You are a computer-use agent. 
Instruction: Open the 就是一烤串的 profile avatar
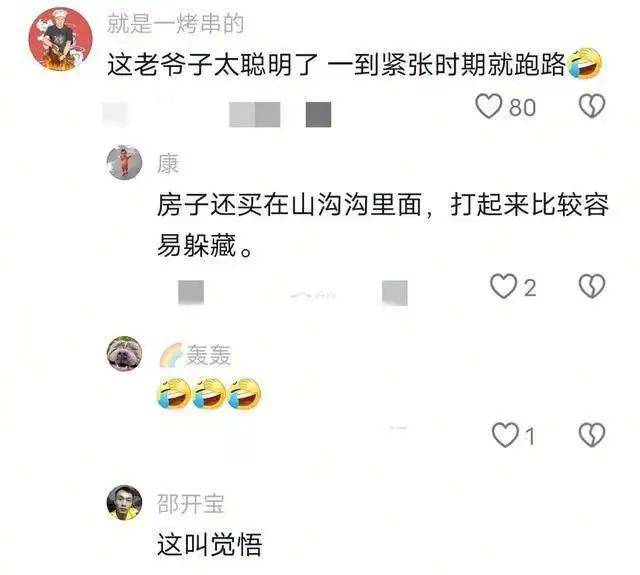[61, 40]
